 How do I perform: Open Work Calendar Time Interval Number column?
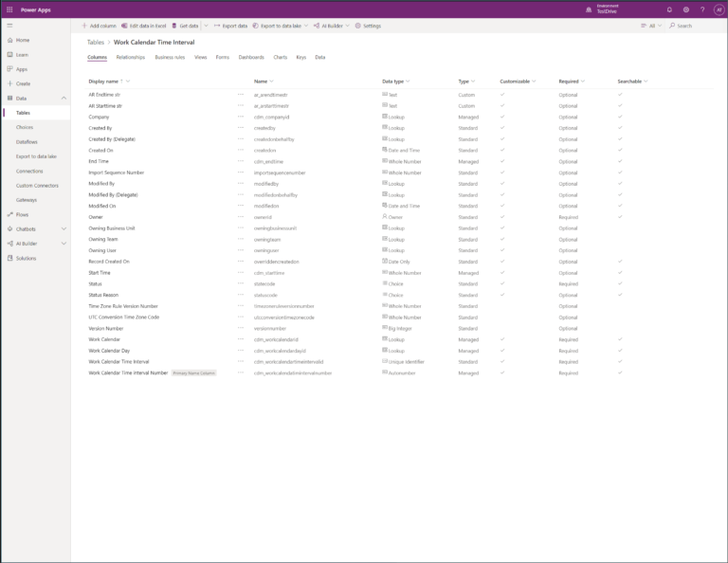[x=128, y=373]
